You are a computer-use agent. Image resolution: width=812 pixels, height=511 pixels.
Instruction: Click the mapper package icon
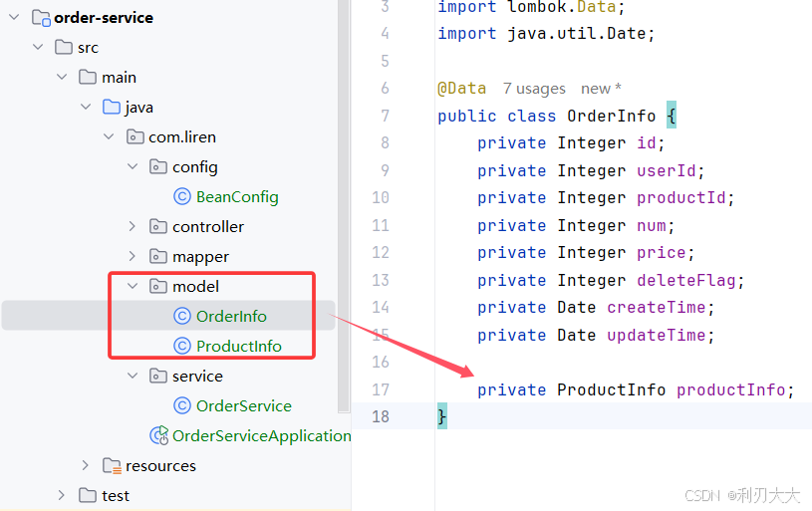click(158, 256)
